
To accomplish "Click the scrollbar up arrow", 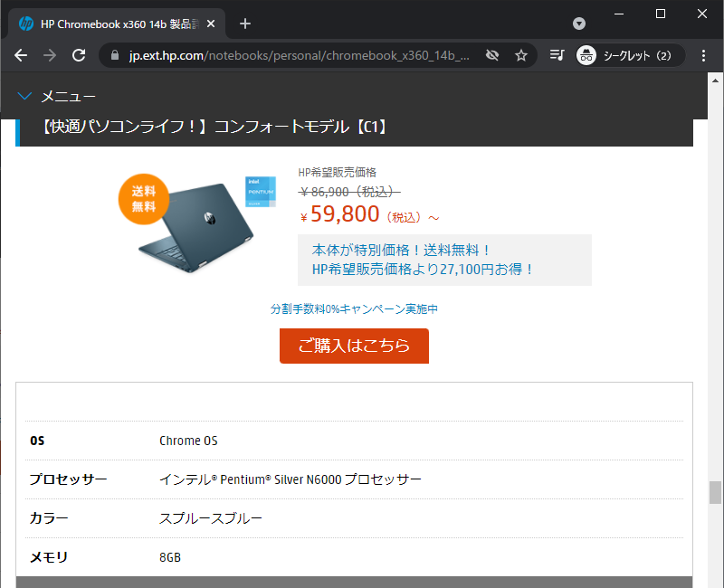I will [x=715, y=81].
